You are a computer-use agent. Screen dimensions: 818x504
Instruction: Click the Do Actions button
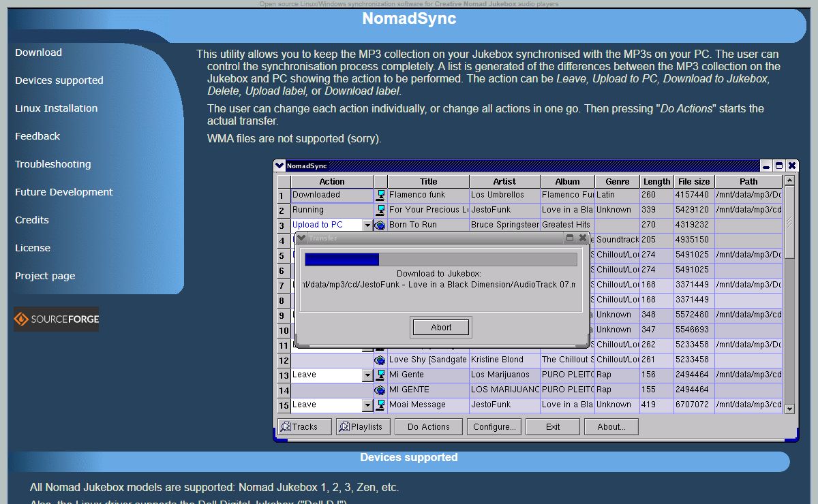point(429,427)
